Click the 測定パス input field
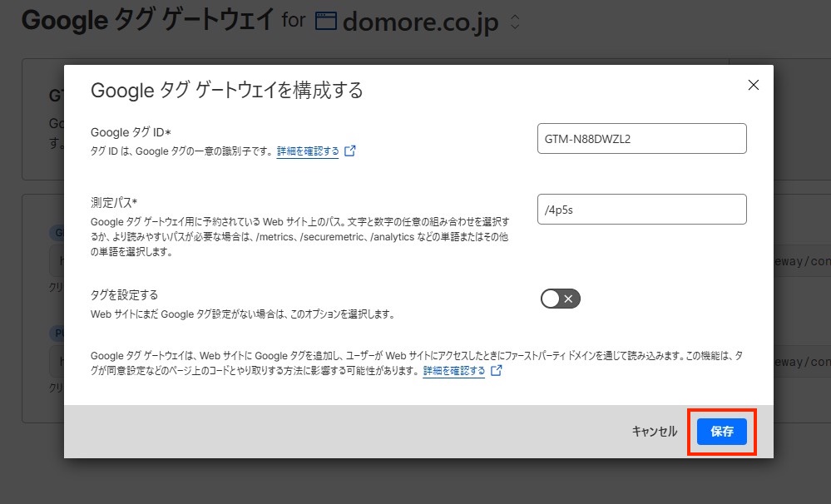This screenshot has width=831, height=504. tap(642, 210)
